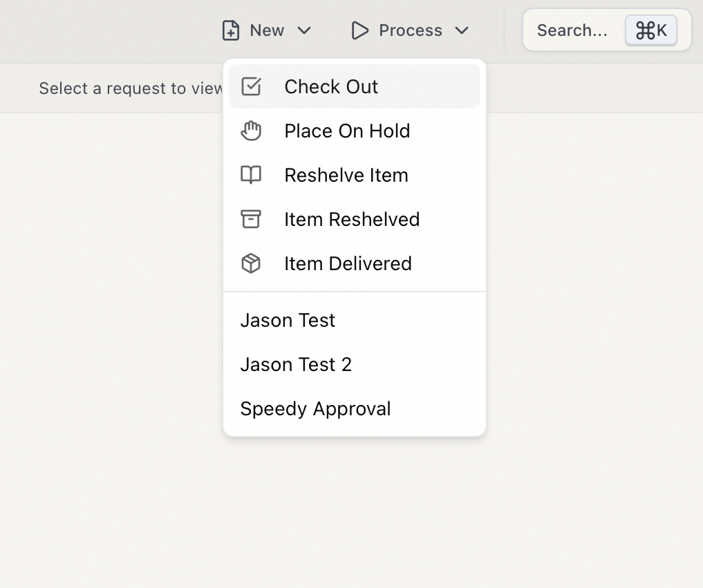703x588 pixels.
Task: Focus the Search field
Action: 607,30
